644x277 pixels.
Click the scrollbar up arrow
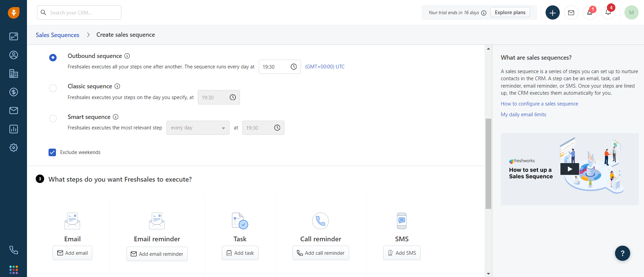tap(488, 49)
